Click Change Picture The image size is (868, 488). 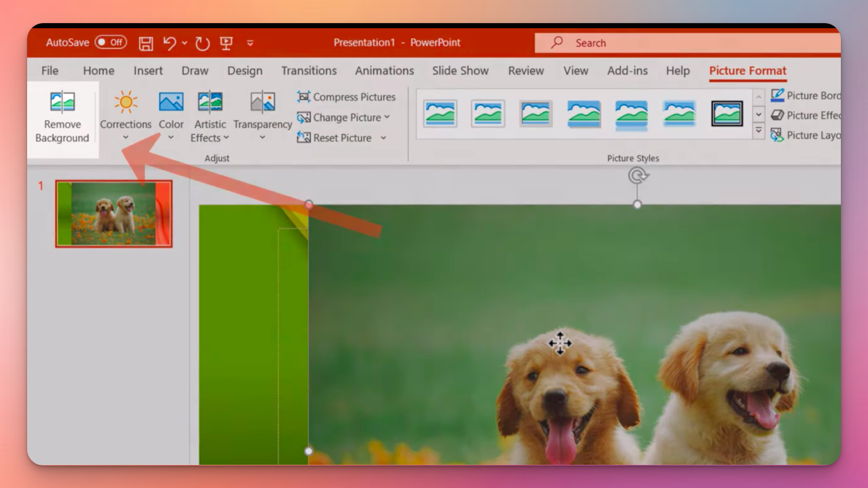343,117
